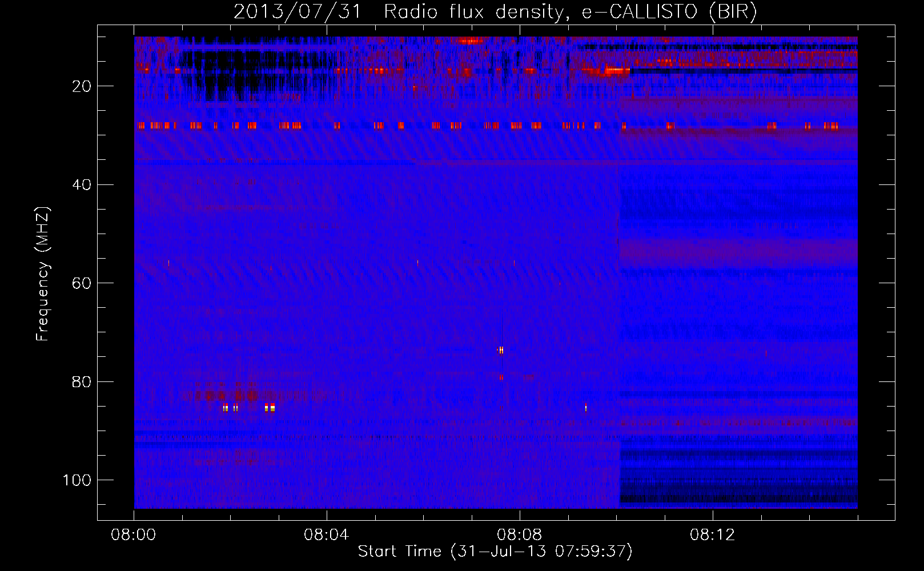Click the 08:00 time tick label

coord(134,535)
